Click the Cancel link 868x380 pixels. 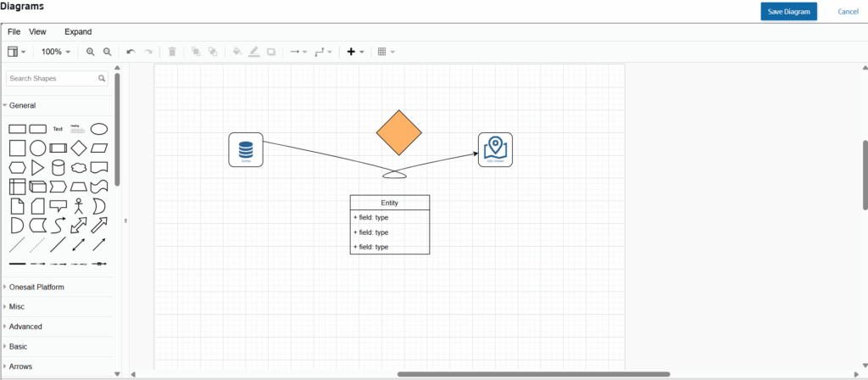click(x=848, y=11)
